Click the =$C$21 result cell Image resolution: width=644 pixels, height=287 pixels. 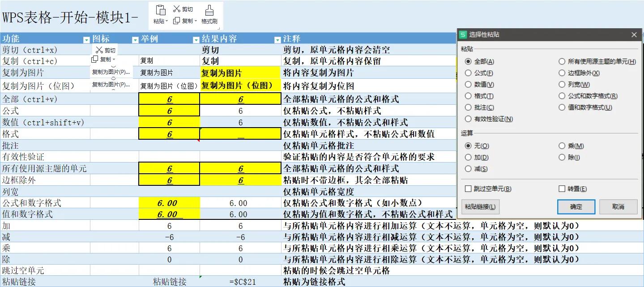point(241,282)
